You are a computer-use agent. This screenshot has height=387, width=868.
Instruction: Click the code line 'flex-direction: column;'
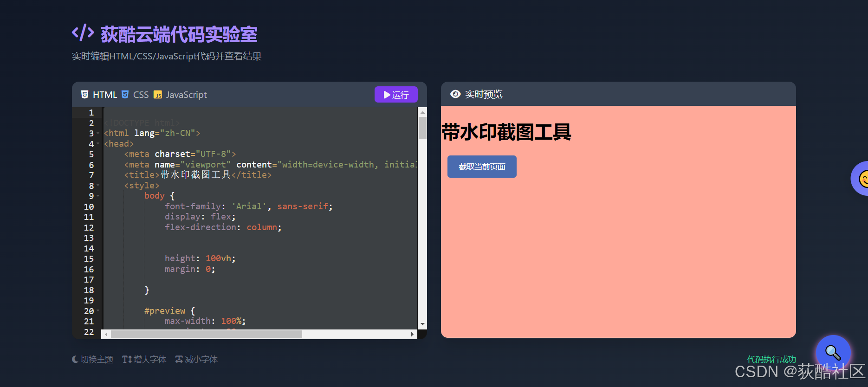point(223,227)
